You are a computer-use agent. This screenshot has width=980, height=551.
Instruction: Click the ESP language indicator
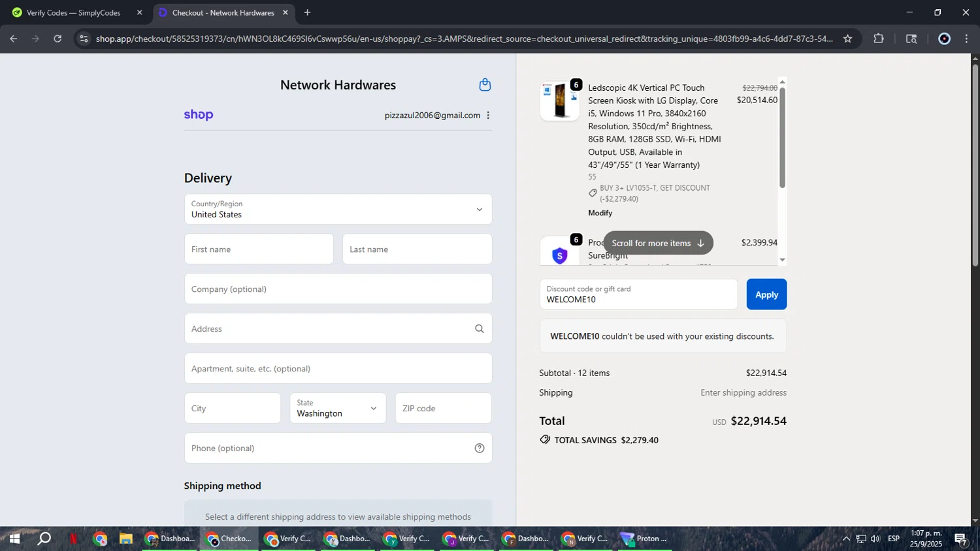[894, 539]
